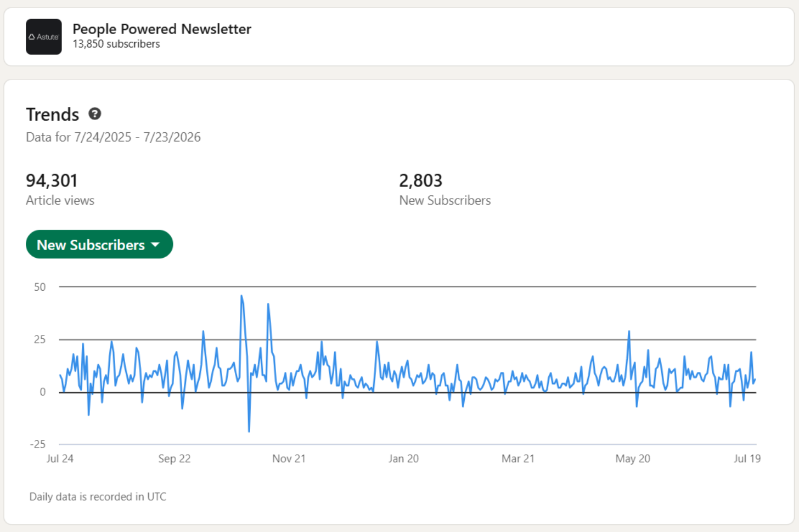Select the 94,301 article views figure
This screenshot has width=799, height=532.
point(52,180)
